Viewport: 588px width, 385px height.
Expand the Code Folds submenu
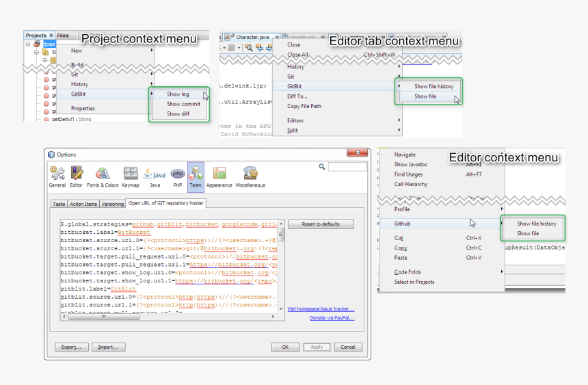point(442,272)
